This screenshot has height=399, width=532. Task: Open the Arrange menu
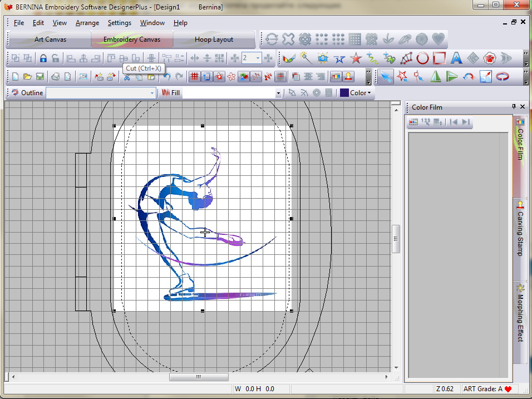pos(87,23)
